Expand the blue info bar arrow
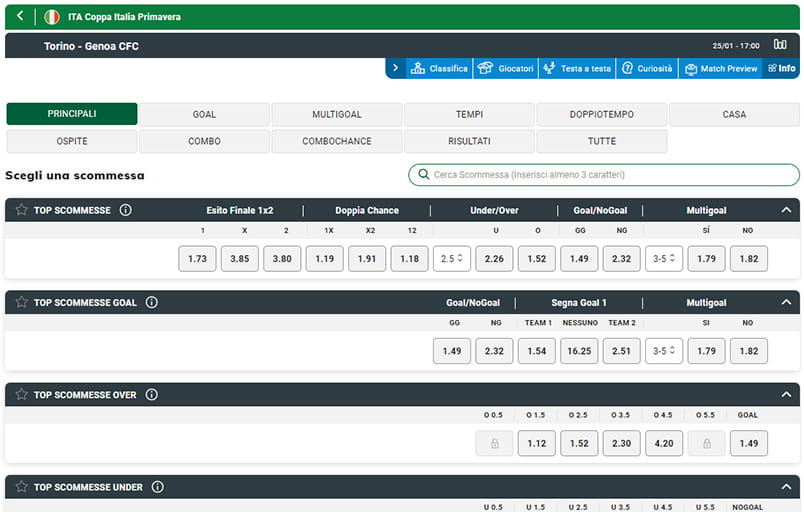804x512 pixels. click(x=395, y=68)
